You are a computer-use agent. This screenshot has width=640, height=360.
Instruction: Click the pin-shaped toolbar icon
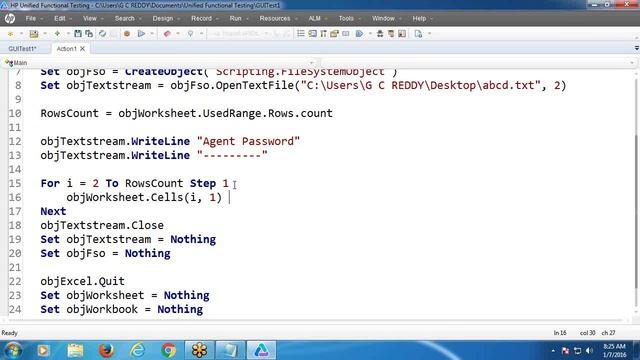pyautogui.click(x=191, y=34)
